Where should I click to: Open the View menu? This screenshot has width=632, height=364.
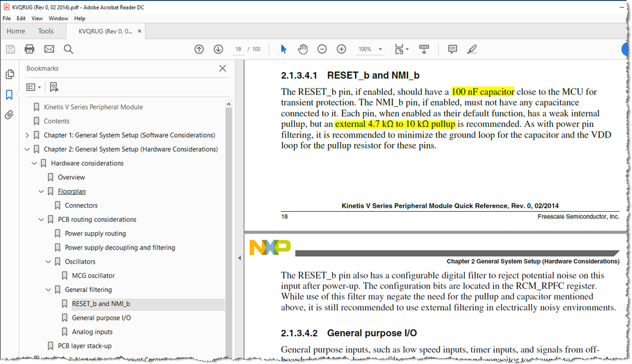[37, 18]
